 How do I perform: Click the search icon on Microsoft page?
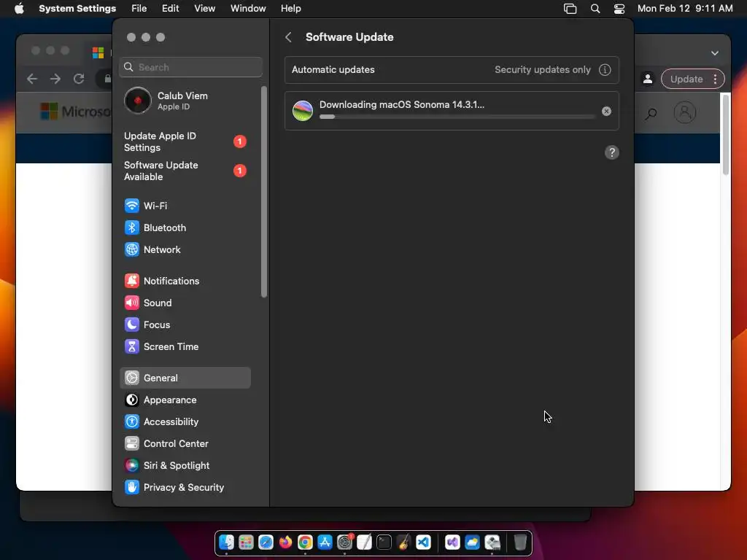651,113
